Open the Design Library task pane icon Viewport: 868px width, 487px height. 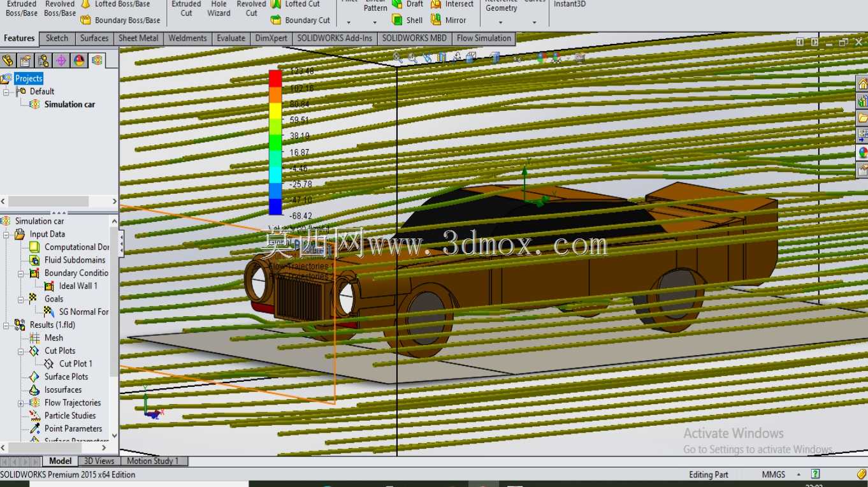862,101
